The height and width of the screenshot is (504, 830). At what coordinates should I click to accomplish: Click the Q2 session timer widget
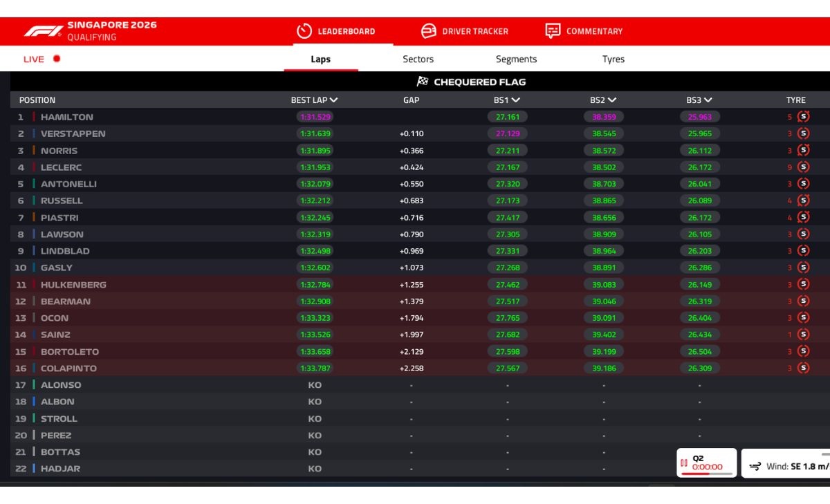706,463
